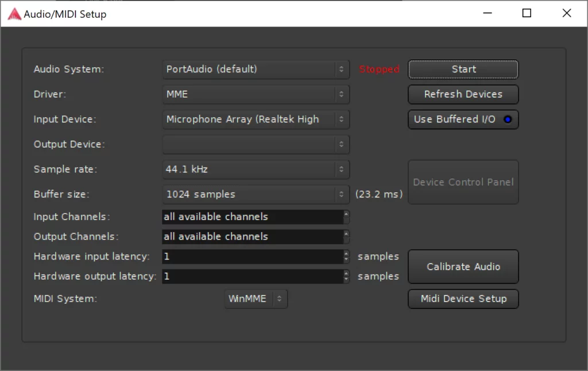Maximize the Audio/MIDI Setup window
This screenshot has width=588, height=371.
[x=527, y=13]
